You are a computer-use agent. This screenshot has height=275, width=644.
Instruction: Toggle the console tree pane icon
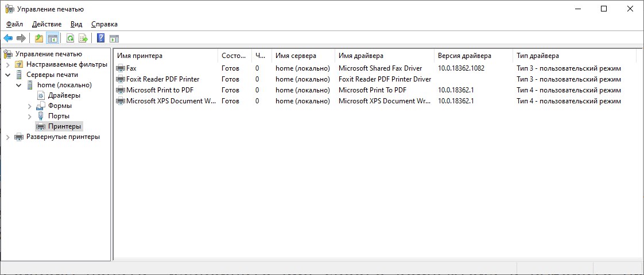52,38
